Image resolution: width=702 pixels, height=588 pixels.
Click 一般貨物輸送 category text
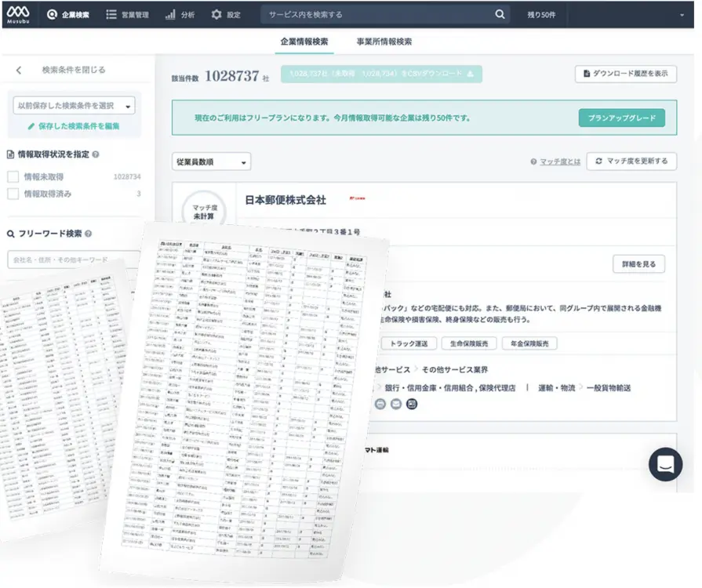point(609,388)
